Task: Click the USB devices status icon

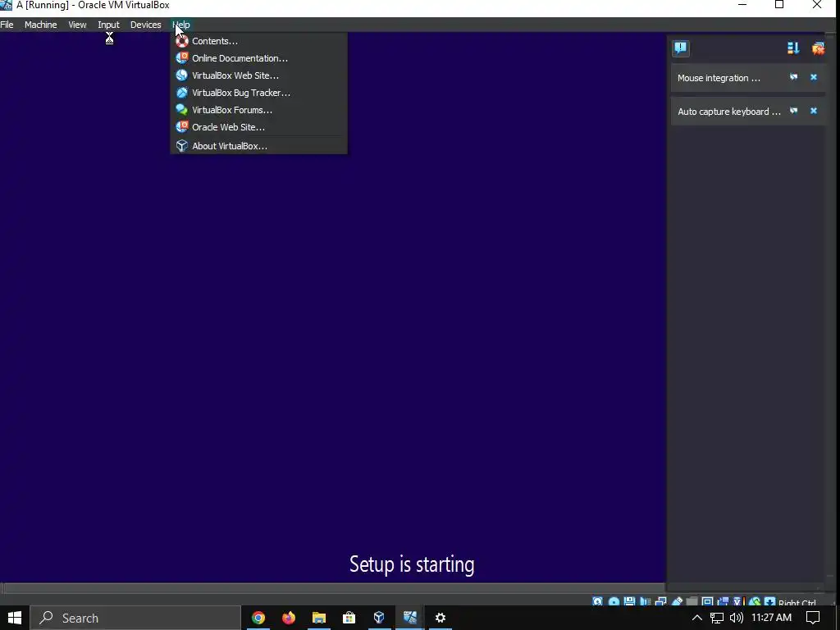Action: [x=677, y=601]
